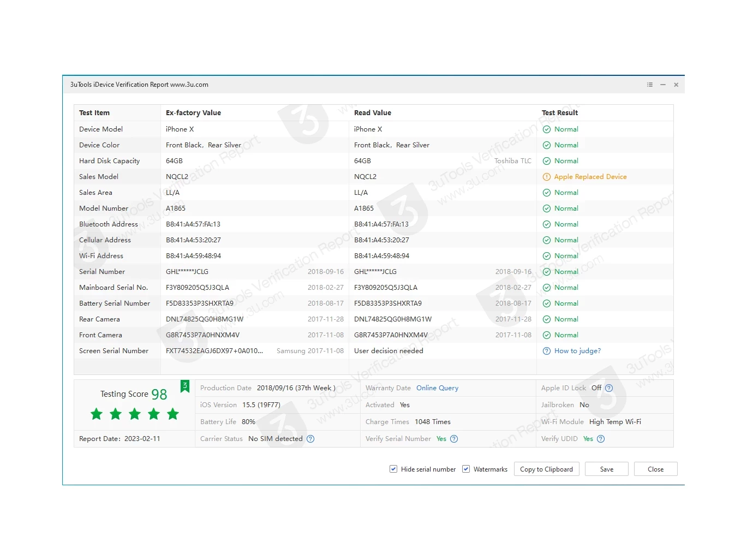Click the Device Model normal check icon

coord(547,129)
